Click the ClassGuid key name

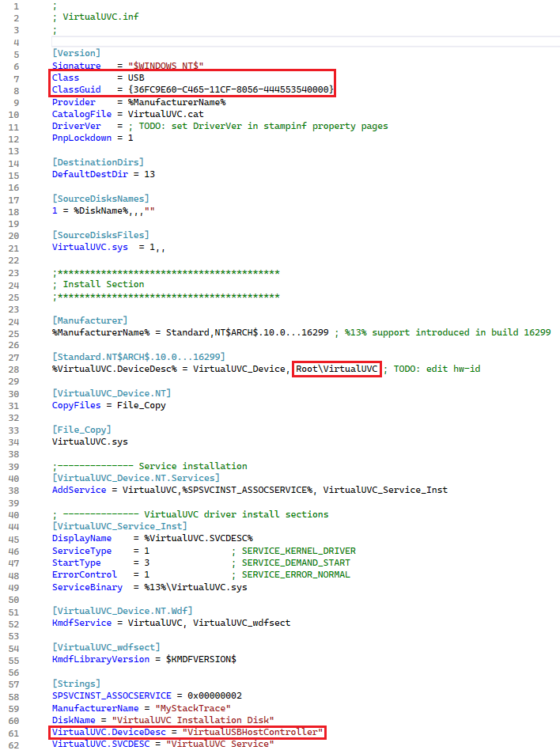pos(77,89)
